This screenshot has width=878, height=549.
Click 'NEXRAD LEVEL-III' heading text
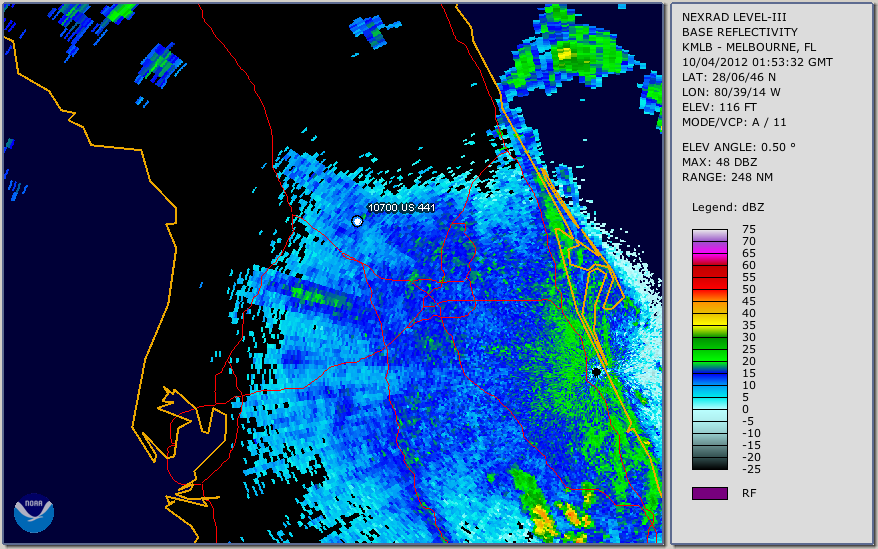pos(734,17)
